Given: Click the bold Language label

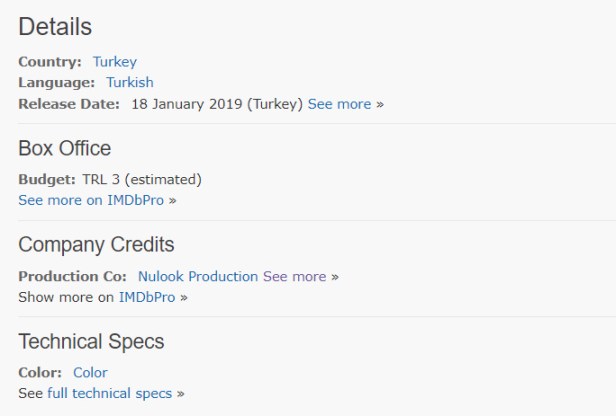Looking at the screenshot, I should pyautogui.click(x=57, y=83).
